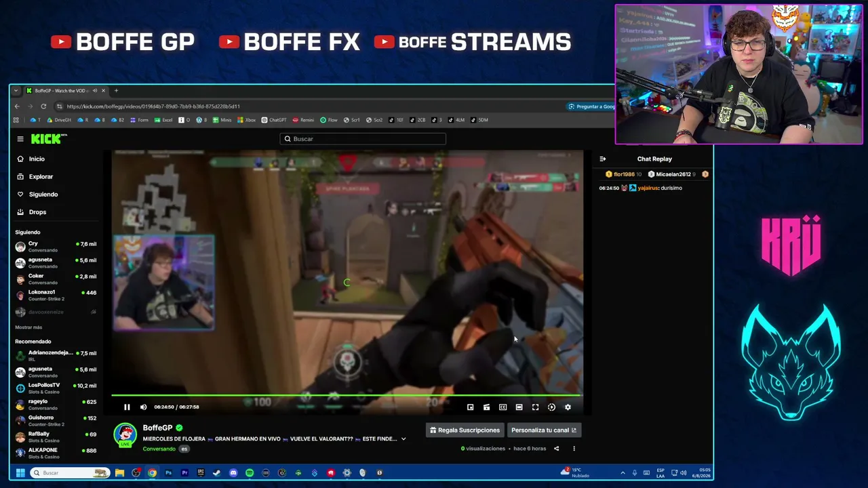
Task: Go to the Kick logo homepage
Action: click(x=49, y=139)
